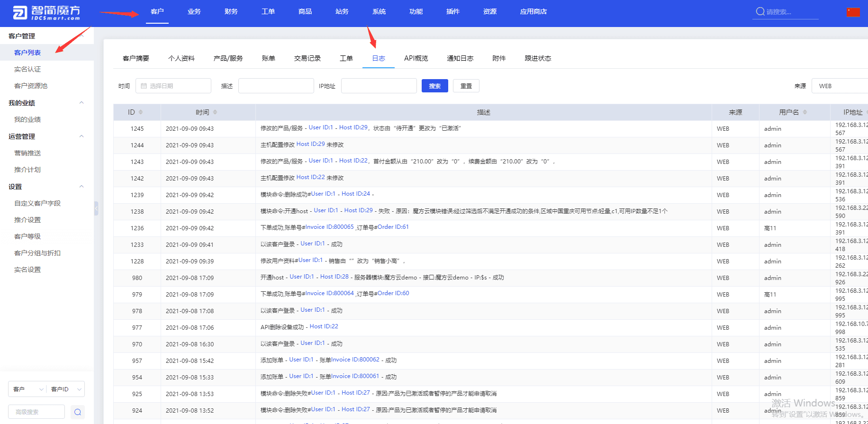Click the 选择日期 date input

173,86
